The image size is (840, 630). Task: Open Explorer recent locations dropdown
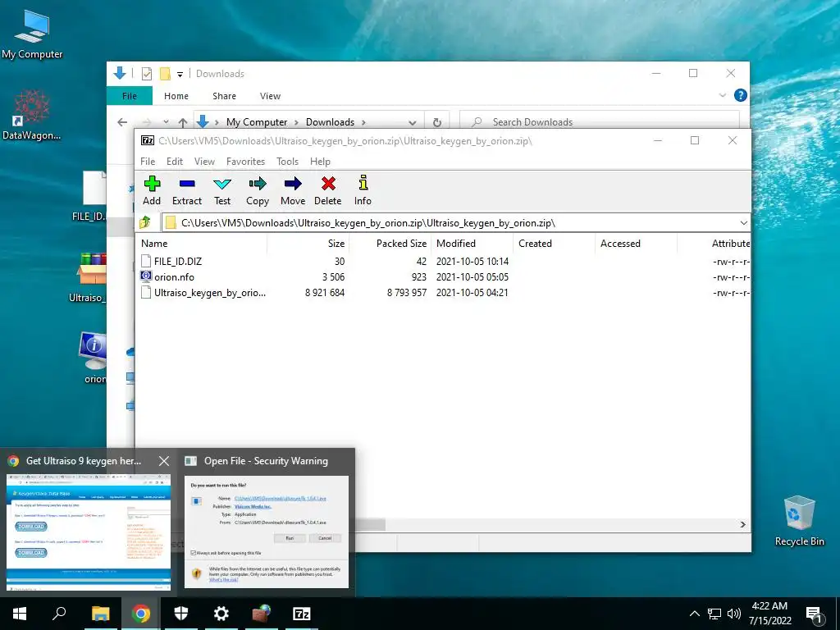pos(166,122)
